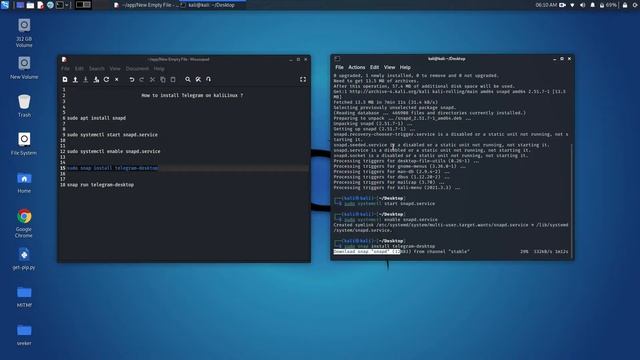Open the Kali applications menu in panel
Screen dimensions: 640x360
point(5,5)
